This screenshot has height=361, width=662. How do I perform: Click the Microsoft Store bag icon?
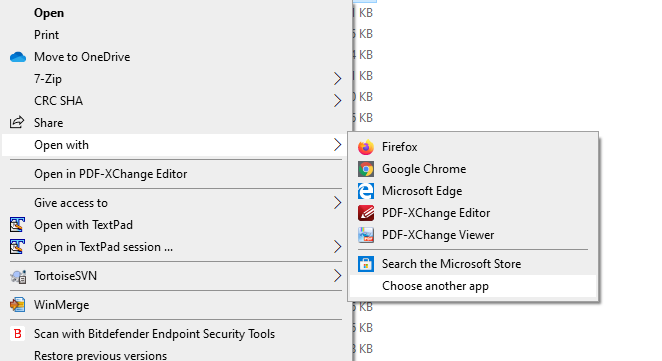pos(366,264)
